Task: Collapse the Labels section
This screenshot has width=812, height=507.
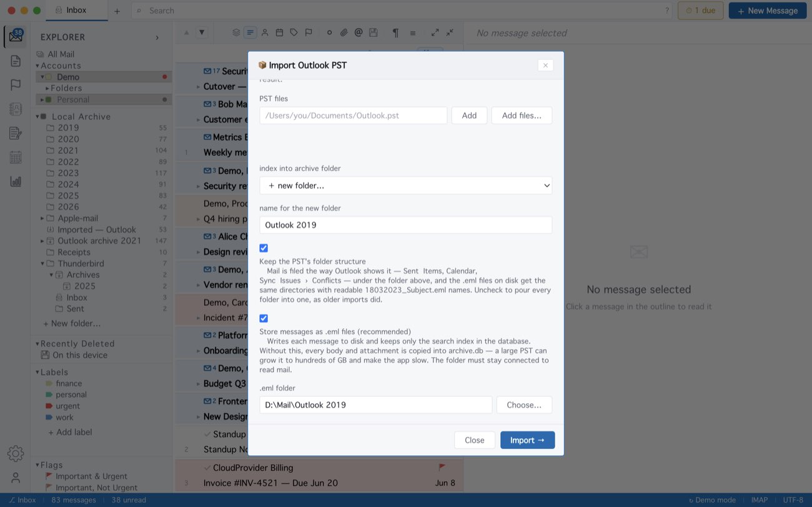Action: [37, 372]
